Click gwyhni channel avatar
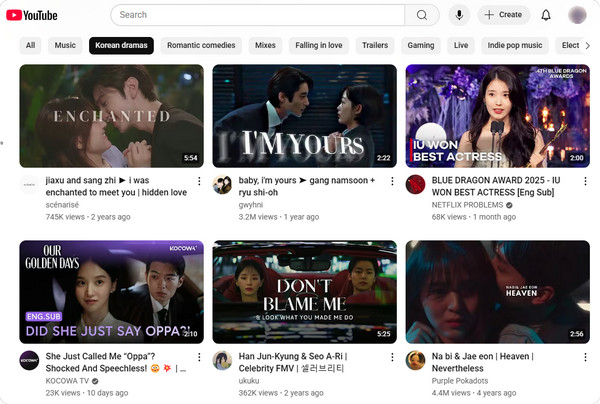This screenshot has height=404, width=600. coord(222,185)
